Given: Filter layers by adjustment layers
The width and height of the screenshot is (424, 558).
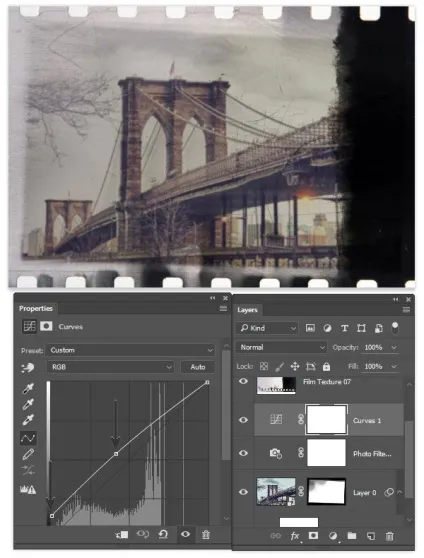Looking at the screenshot, I should click(x=327, y=328).
